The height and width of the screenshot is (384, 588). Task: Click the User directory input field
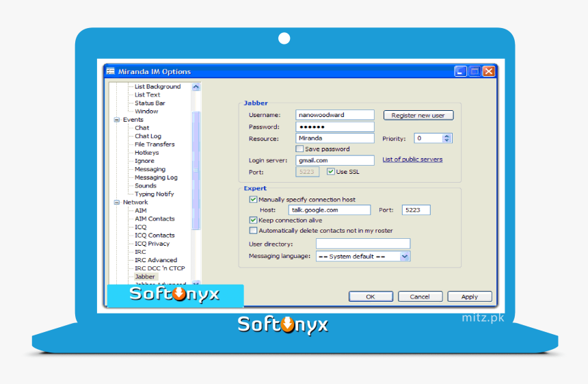pos(363,244)
